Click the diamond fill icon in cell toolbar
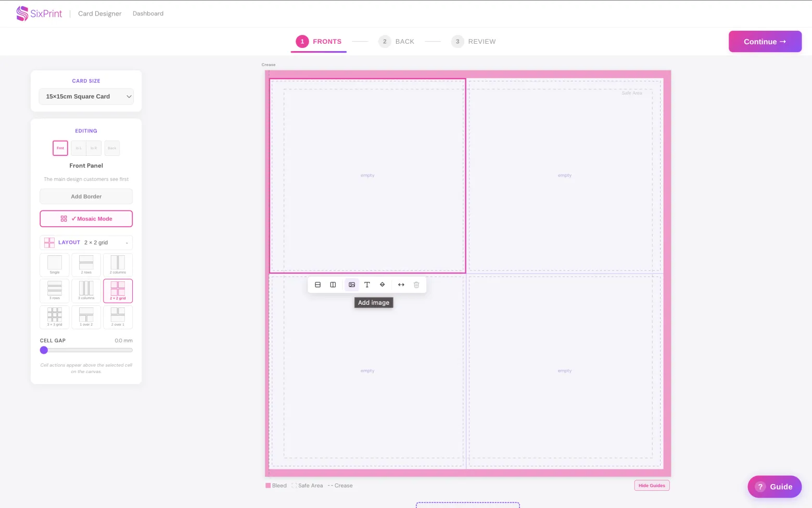This screenshot has height=508, width=812. (383, 285)
